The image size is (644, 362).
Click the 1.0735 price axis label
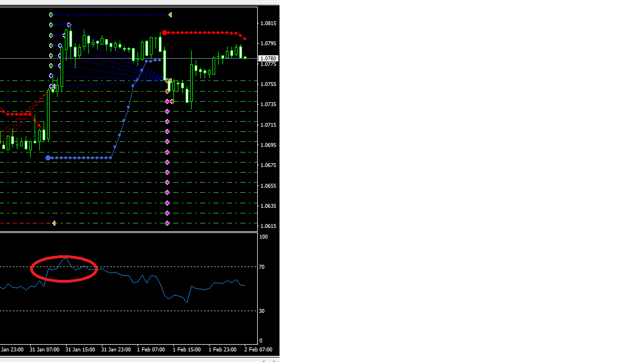268,104
